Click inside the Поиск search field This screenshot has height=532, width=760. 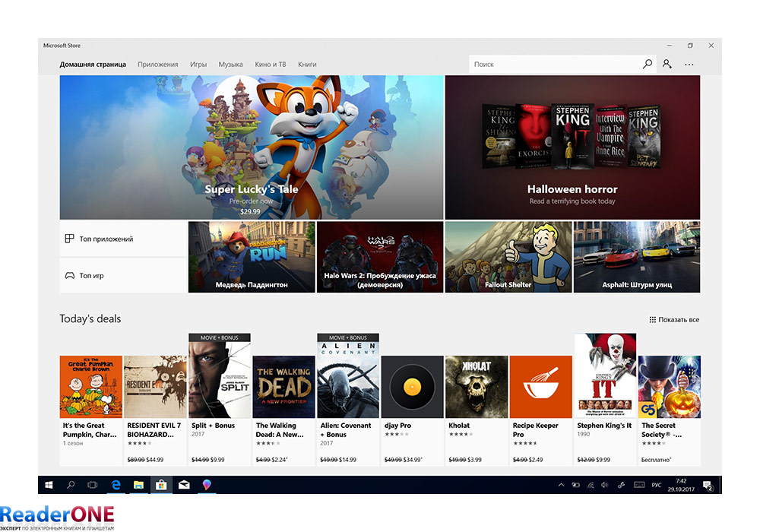[x=555, y=65]
